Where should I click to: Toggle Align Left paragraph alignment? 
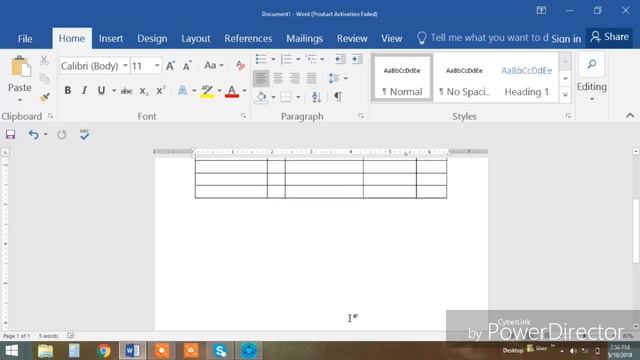[x=261, y=78]
